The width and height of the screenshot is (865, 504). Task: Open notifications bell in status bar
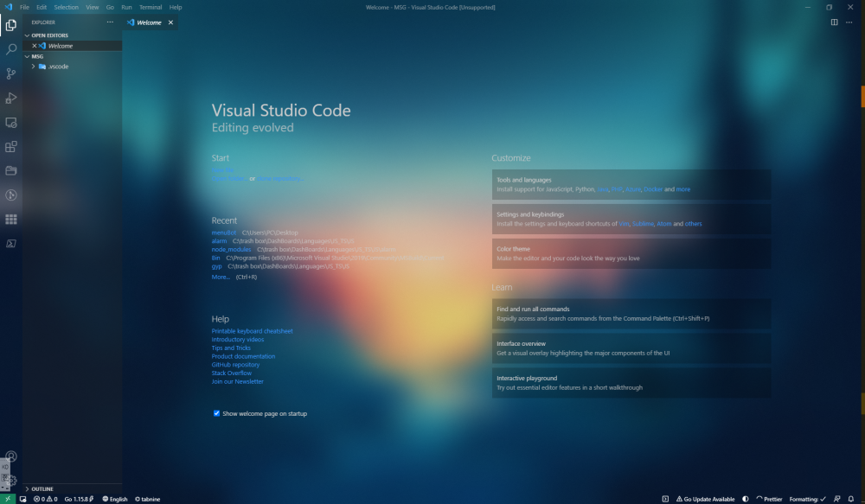point(850,499)
